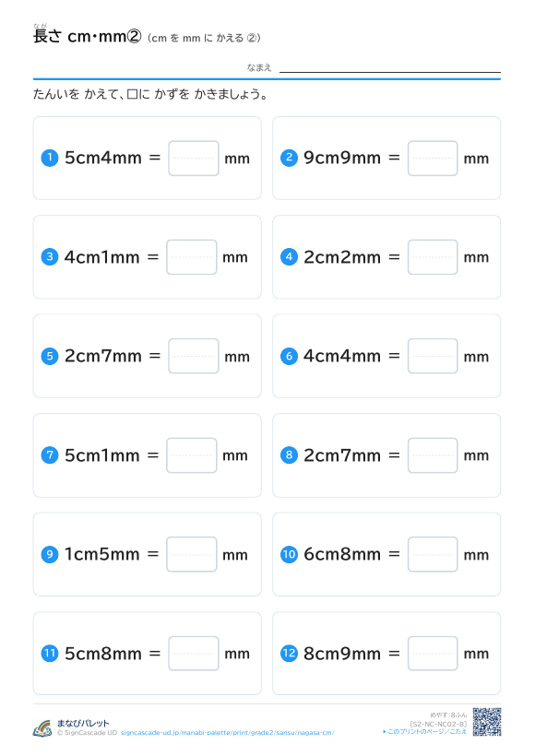Click the なまえ name line field
Image resolution: width=535 pixels, height=756 pixels.
coord(390,67)
